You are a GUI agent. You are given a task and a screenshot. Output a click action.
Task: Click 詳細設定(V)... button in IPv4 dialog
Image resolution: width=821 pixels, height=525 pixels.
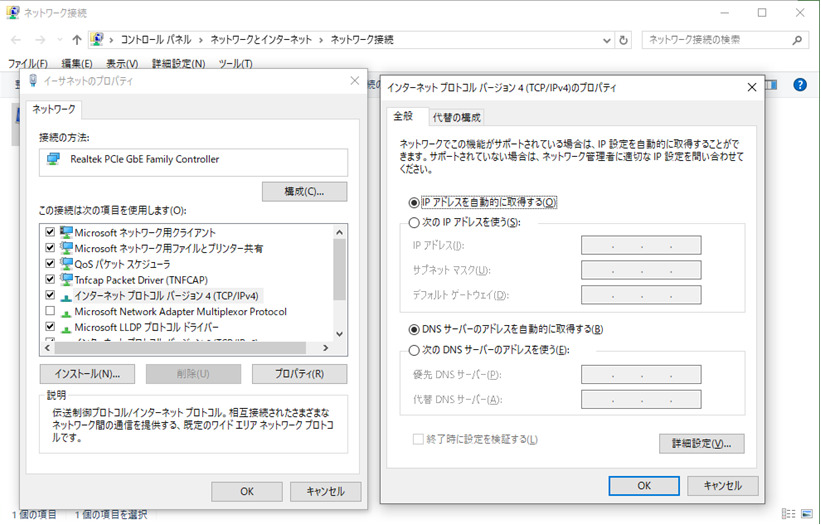[x=702, y=444]
